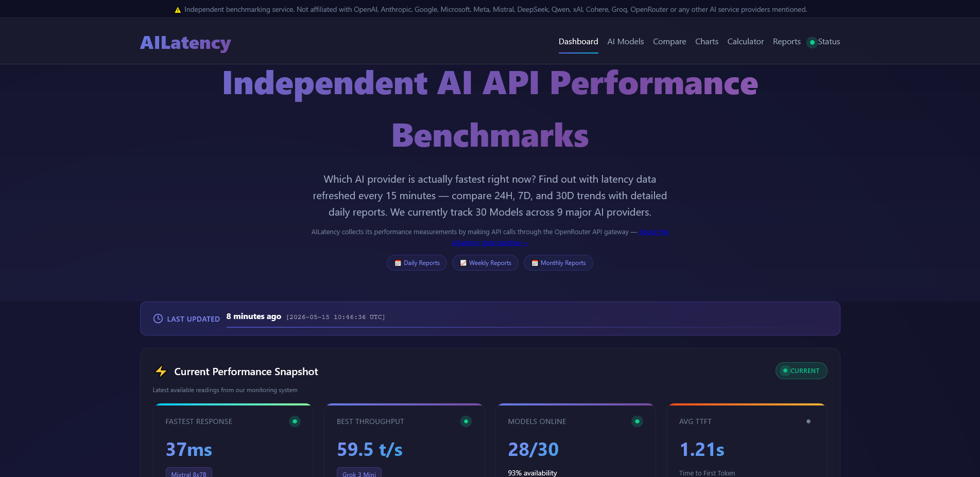Click the Best Throughput status dot

tap(466, 421)
